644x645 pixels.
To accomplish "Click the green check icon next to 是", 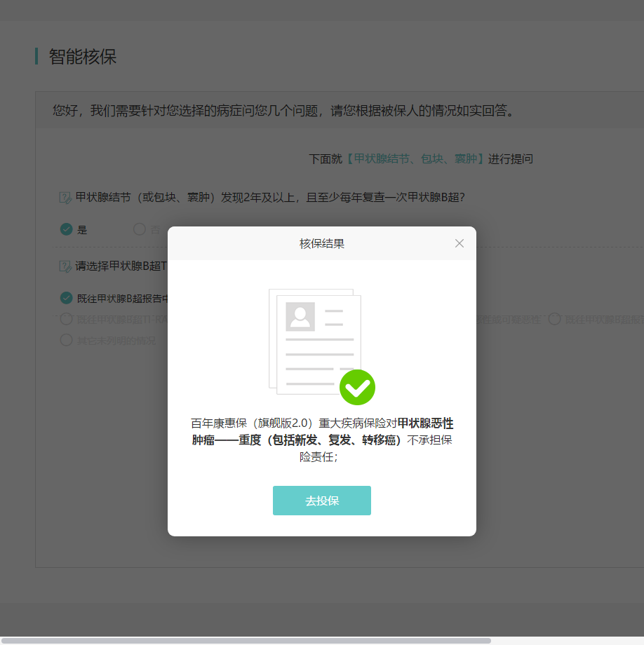I will [66, 229].
